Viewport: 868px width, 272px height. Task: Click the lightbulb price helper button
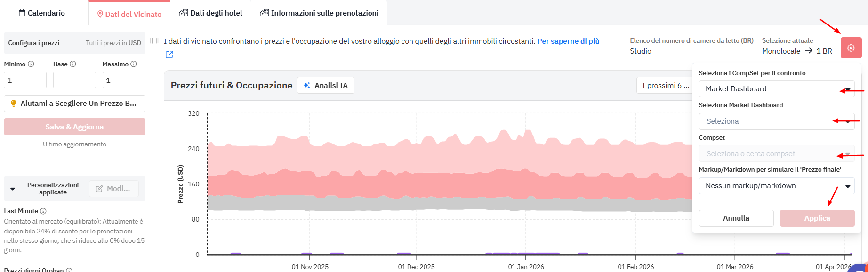(x=74, y=104)
